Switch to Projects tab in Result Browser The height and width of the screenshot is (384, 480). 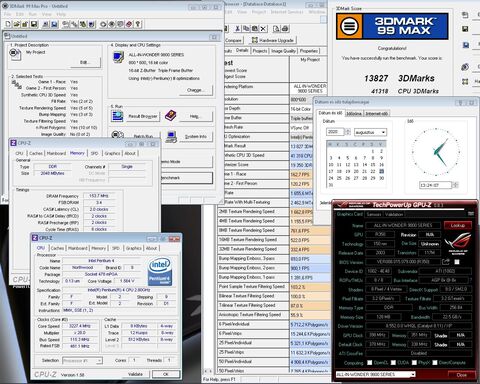pyautogui.click(x=260, y=51)
